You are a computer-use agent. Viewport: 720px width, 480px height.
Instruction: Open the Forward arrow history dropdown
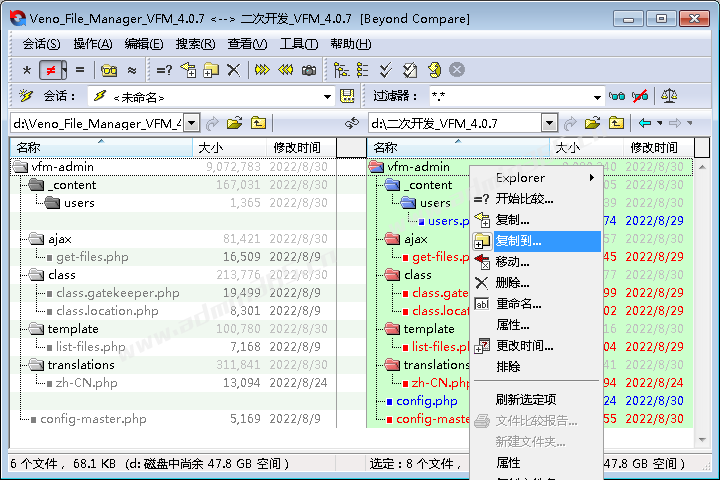pyautogui.click(x=690, y=123)
